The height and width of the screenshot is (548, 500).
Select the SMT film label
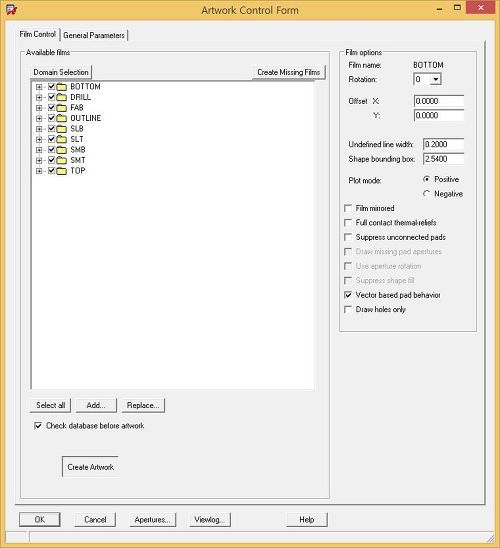click(78, 160)
